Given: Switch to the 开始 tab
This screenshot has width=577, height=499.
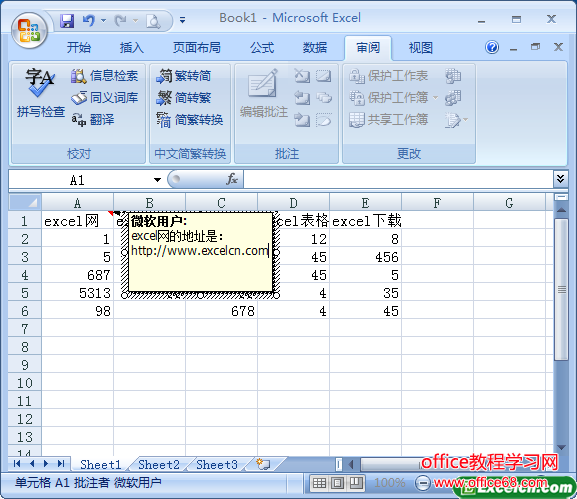Looking at the screenshot, I should click(x=79, y=47).
